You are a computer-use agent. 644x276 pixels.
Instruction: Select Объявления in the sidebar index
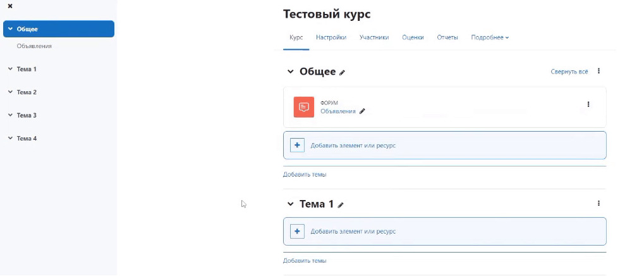pyautogui.click(x=34, y=46)
